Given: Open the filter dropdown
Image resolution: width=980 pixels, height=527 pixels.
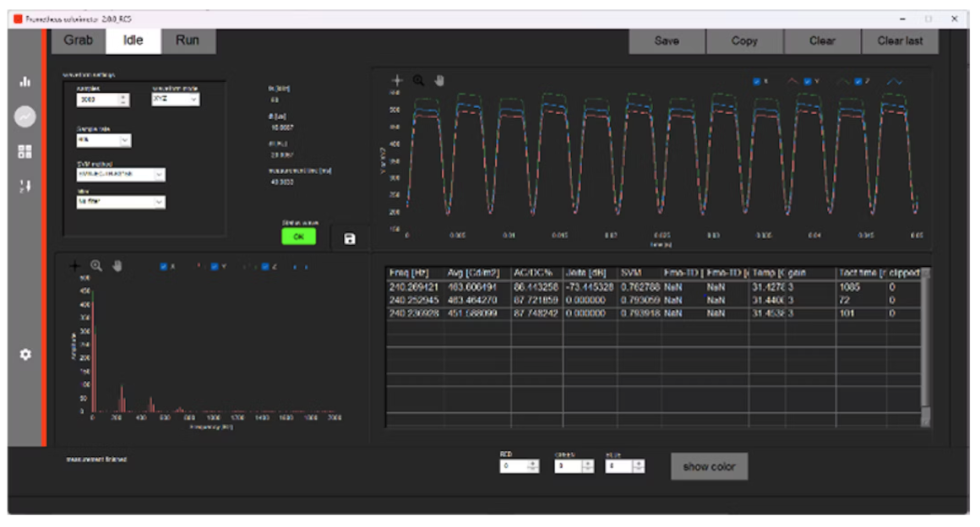Looking at the screenshot, I should pyautogui.click(x=121, y=202).
